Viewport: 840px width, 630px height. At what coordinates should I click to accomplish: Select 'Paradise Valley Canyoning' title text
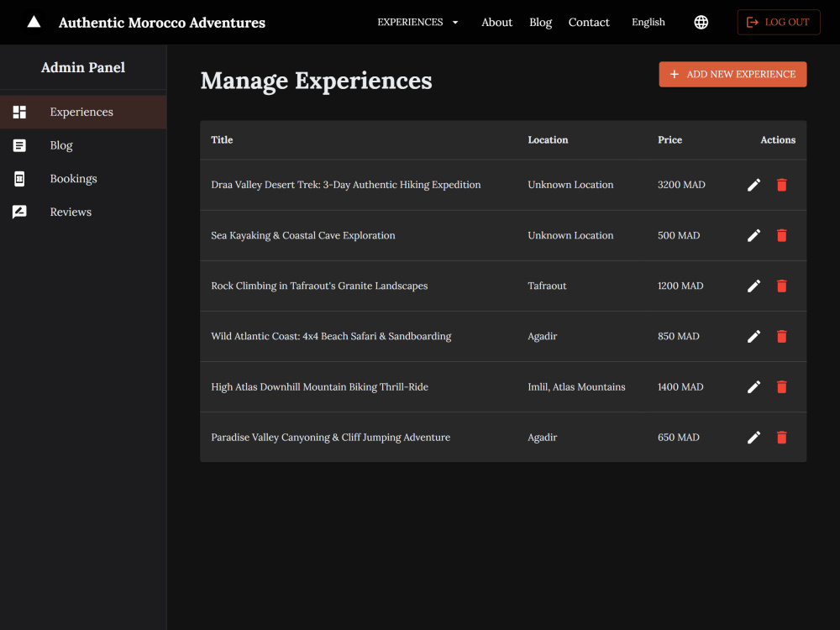pyautogui.click(x=330, y=437)
